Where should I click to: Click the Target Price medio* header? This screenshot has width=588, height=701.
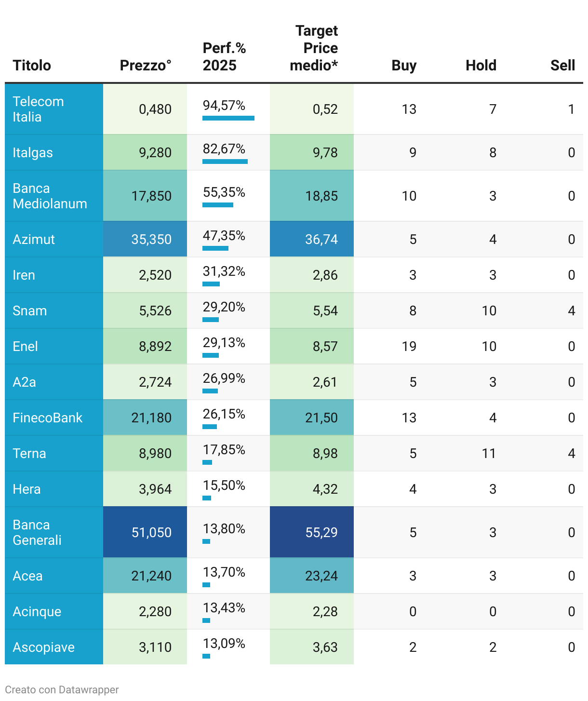[x=314, y=48]
